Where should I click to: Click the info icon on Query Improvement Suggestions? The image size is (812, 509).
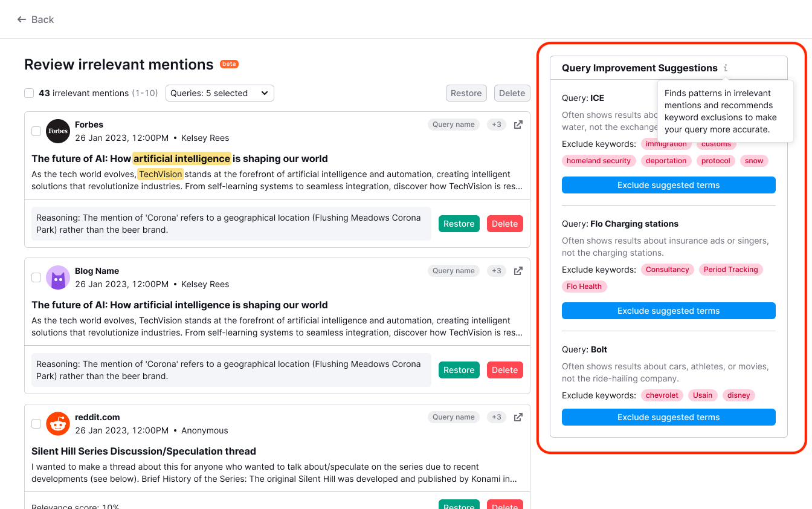[x=725, y=68]
